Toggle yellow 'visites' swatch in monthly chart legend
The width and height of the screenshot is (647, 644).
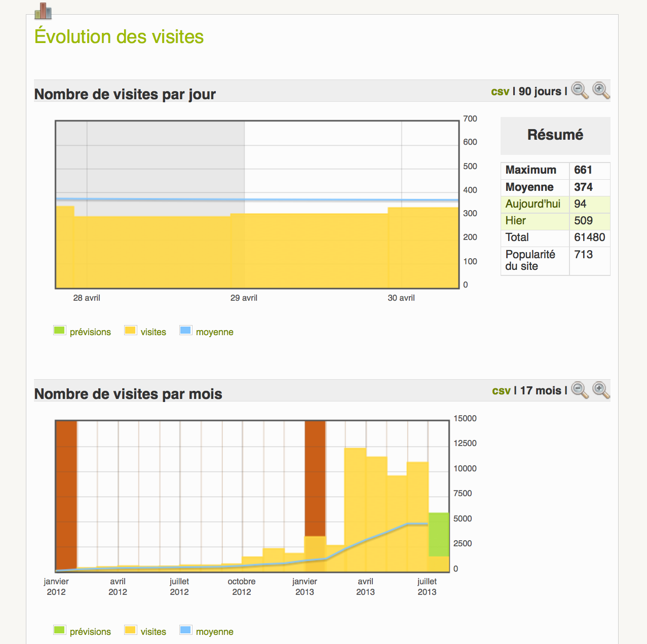tap(130, 630)
